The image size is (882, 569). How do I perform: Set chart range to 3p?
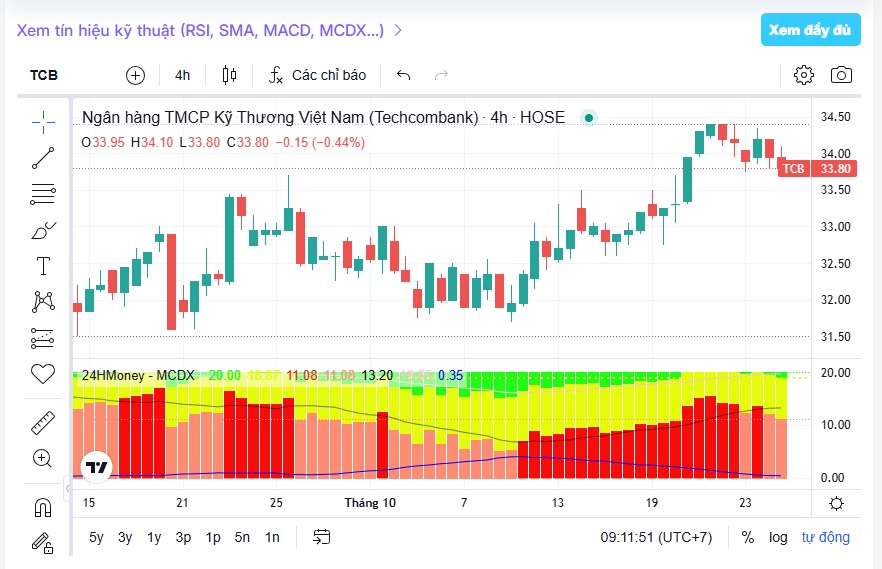(x=183, y=537)
